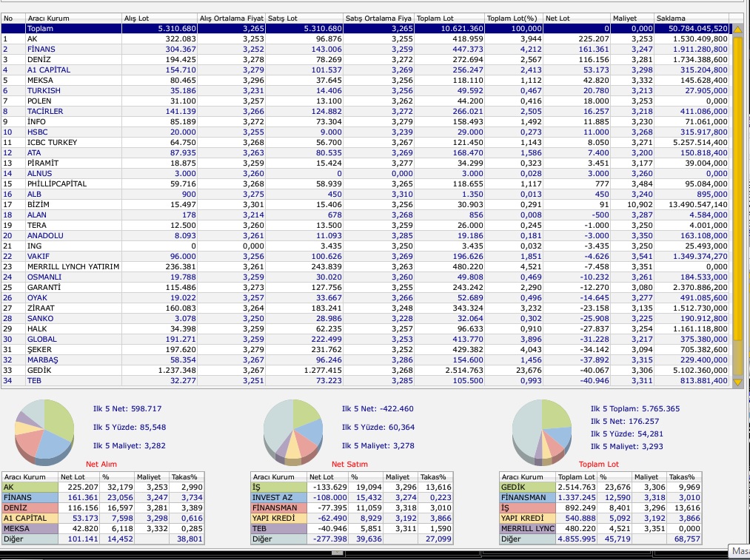750x560 pixels.
Task: Select the ALB broker row
Action: [366, 195]
